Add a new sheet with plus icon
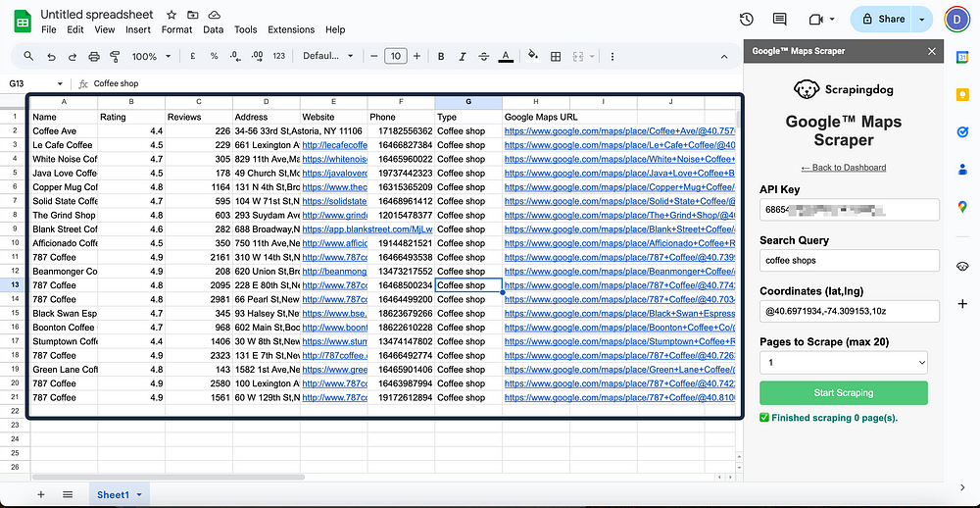This screenshot has height=508, width=980. click(40, 494)
